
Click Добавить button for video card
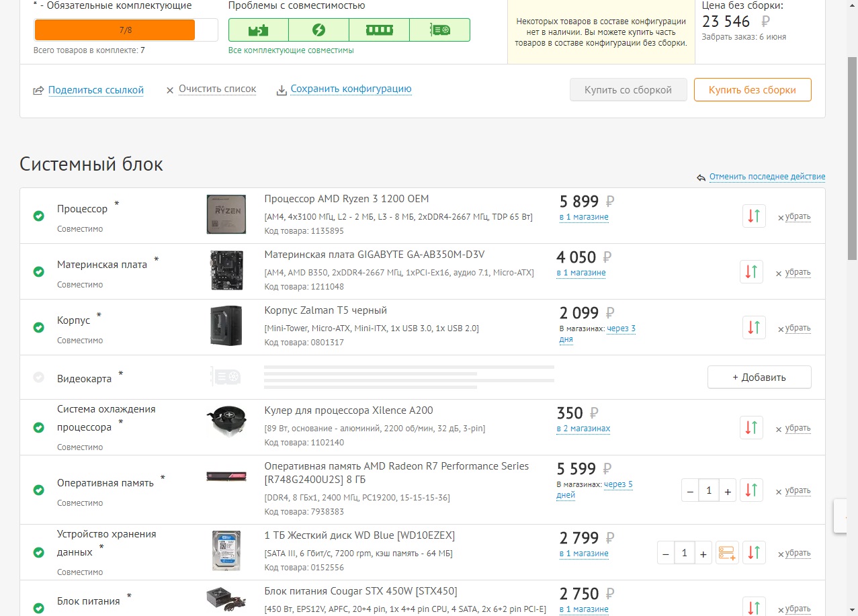tap(759, 377)
